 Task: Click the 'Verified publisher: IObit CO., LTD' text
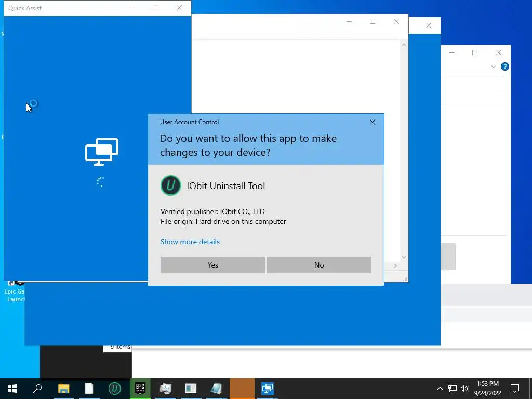(212, 211)
